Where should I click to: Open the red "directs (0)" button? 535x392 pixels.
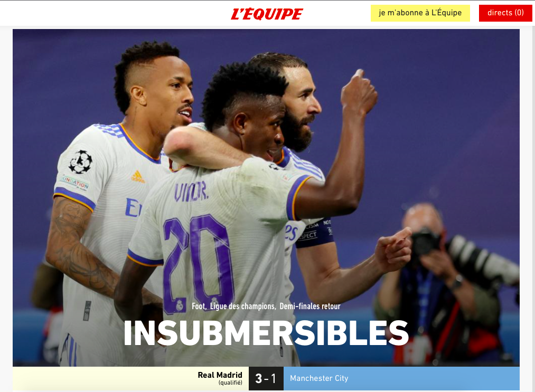pos(505,13)
